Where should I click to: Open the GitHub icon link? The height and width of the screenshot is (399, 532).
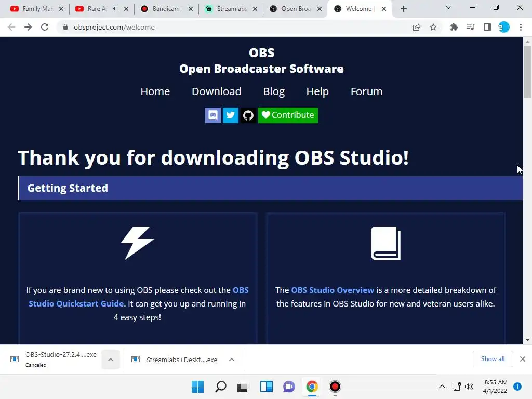[x=248, y=115]
